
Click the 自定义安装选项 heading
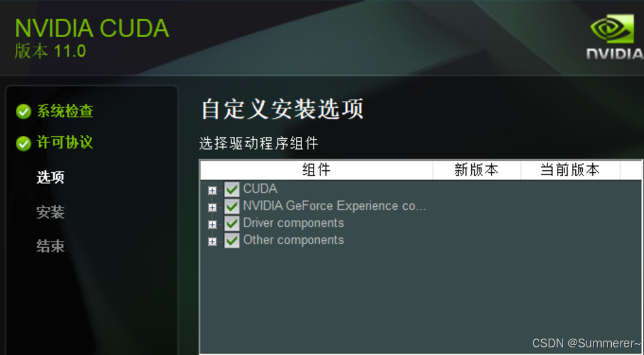click(283, 108)
